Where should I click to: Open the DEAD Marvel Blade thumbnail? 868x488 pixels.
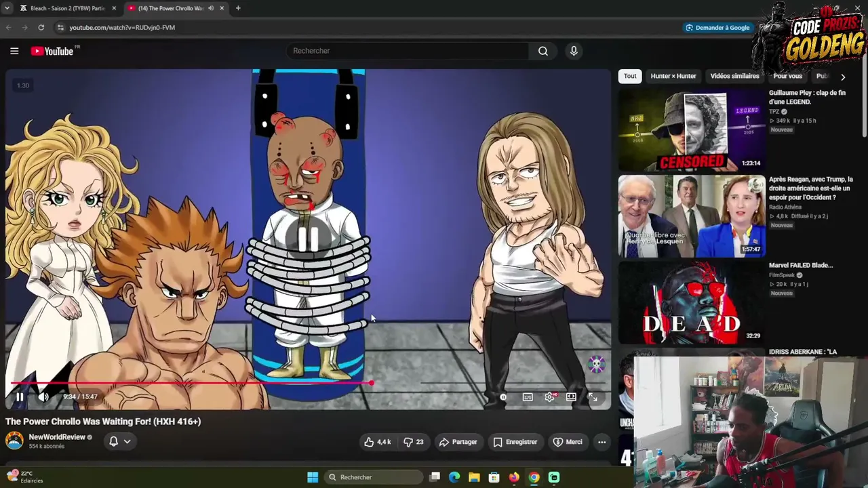[692, 302]
